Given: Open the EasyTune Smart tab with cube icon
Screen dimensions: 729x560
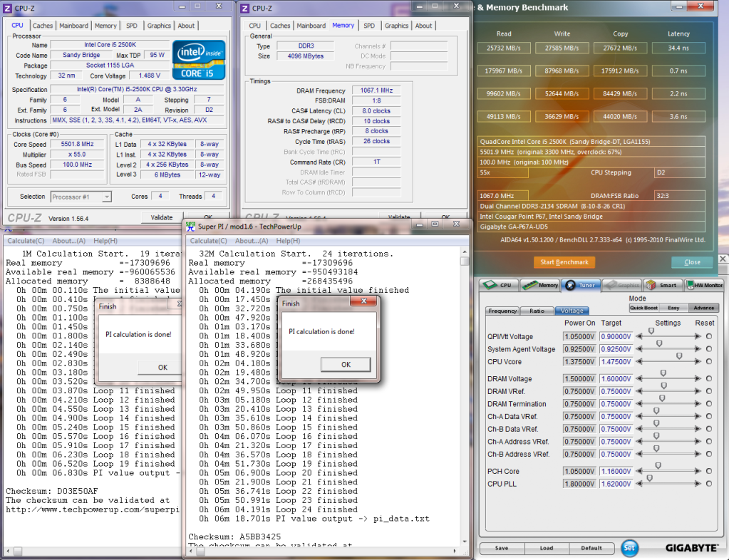Looking at the screenshot, I should [662, 285].
